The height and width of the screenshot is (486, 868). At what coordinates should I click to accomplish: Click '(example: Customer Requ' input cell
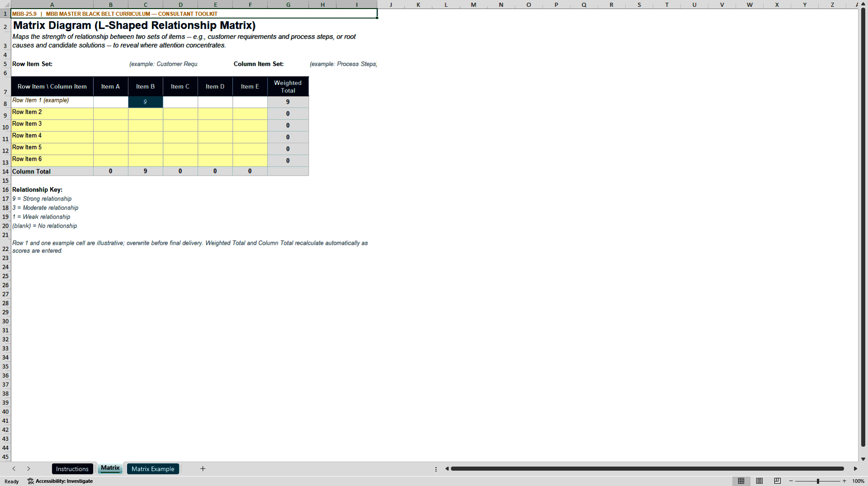pos(163,64)
